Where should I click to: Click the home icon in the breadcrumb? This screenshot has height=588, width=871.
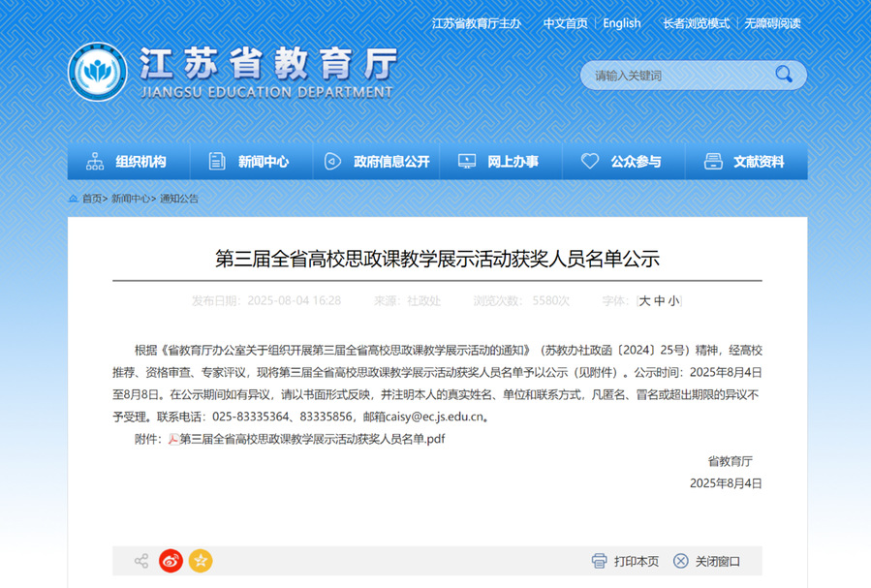coord(74,199)
